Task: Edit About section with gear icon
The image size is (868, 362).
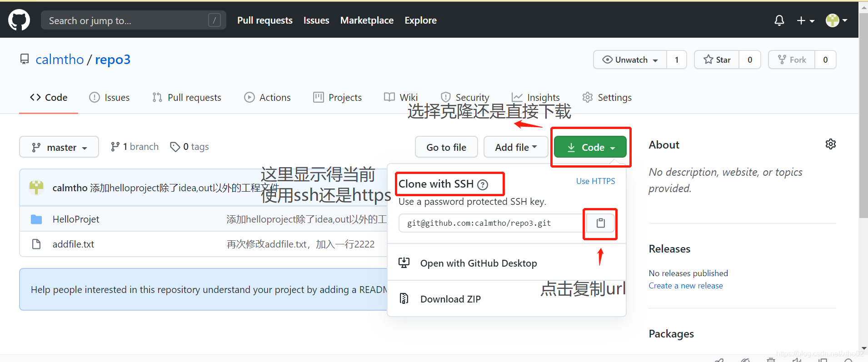Action: click(x=831, y=144)
